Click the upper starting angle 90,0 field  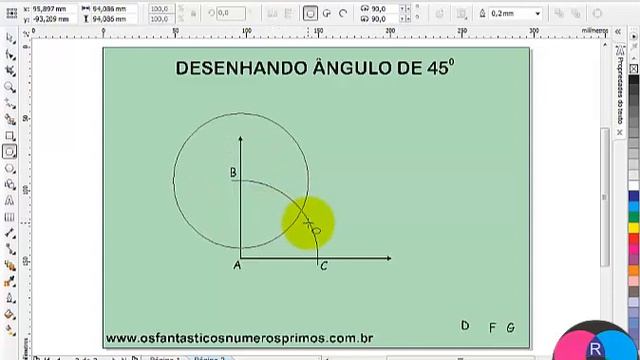coord(384,9)
